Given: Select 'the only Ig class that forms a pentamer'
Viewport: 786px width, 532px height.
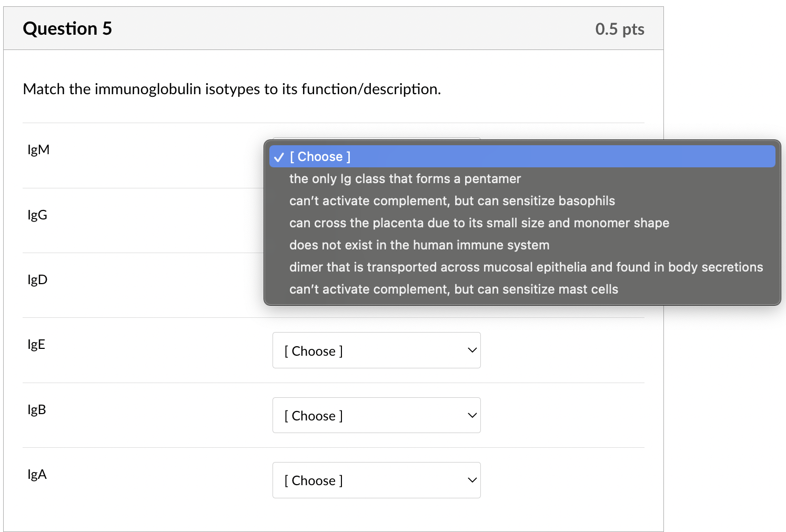Looking at the screenshot, I should click(405, 179).
